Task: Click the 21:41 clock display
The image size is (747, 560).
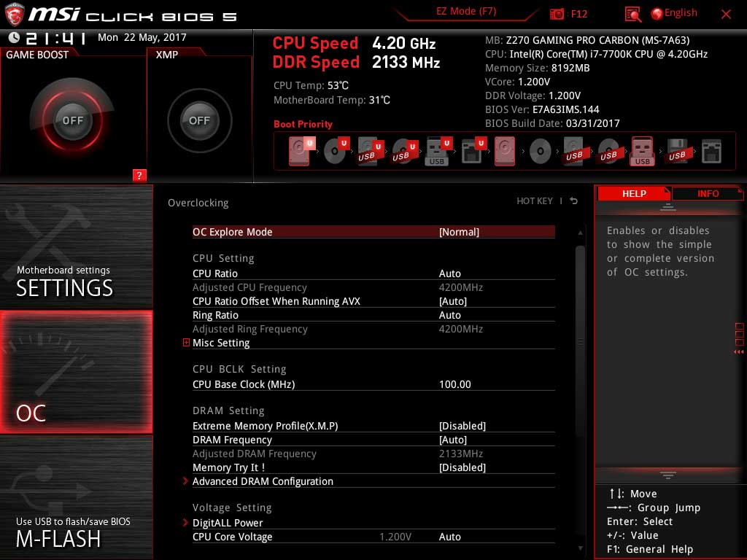Action: [55, 38]
